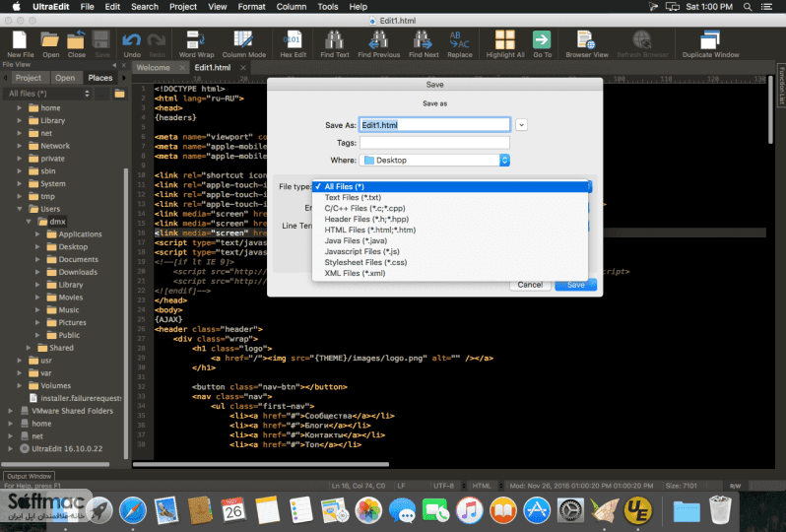Open the Find Text tool

click(x=334, y=43)
